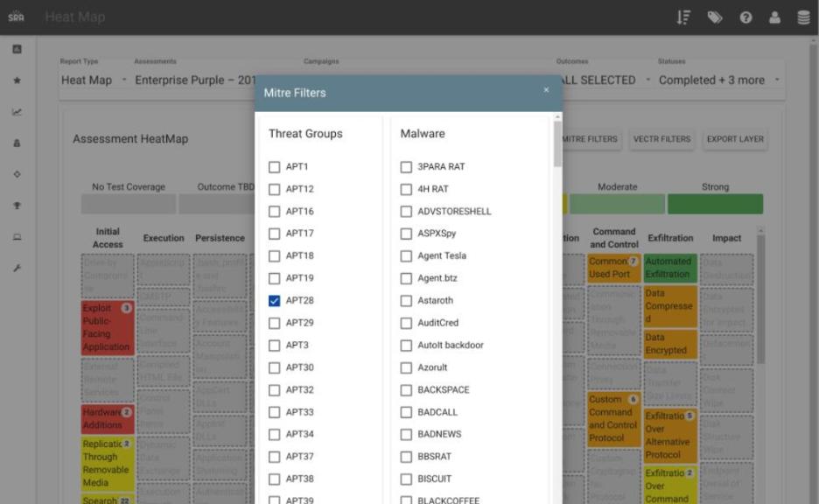The image size is (819, 504).
Task: Click the Execution column header
Action: 164,238
